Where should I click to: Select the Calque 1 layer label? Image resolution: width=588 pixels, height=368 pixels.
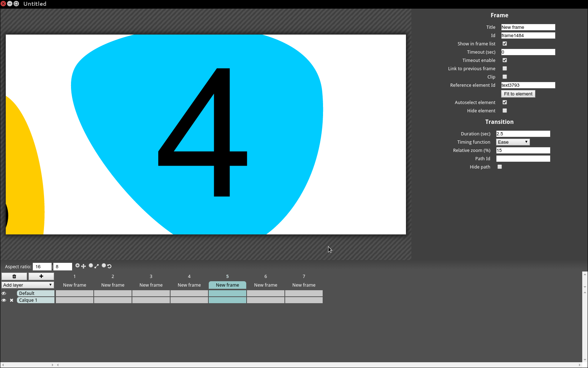click(35, 300)
